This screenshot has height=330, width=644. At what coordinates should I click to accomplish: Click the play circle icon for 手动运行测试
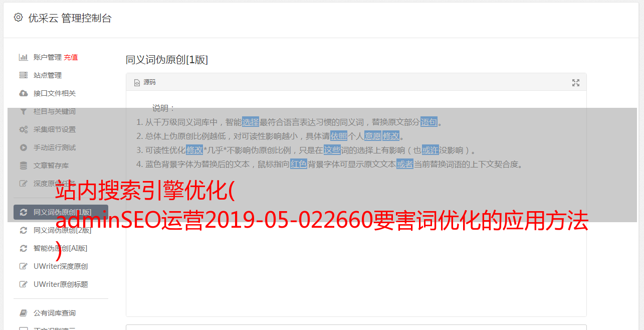(23, 147)
